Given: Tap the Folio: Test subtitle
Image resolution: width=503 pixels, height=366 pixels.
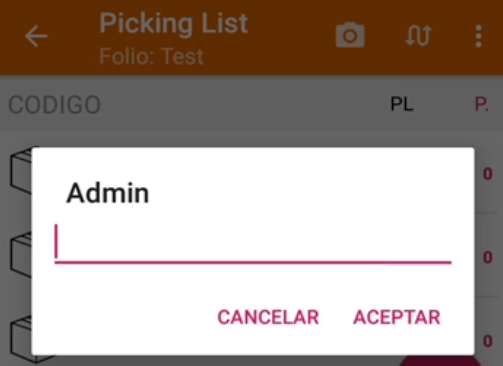Looking at the screenshot, I should (152, 56).
